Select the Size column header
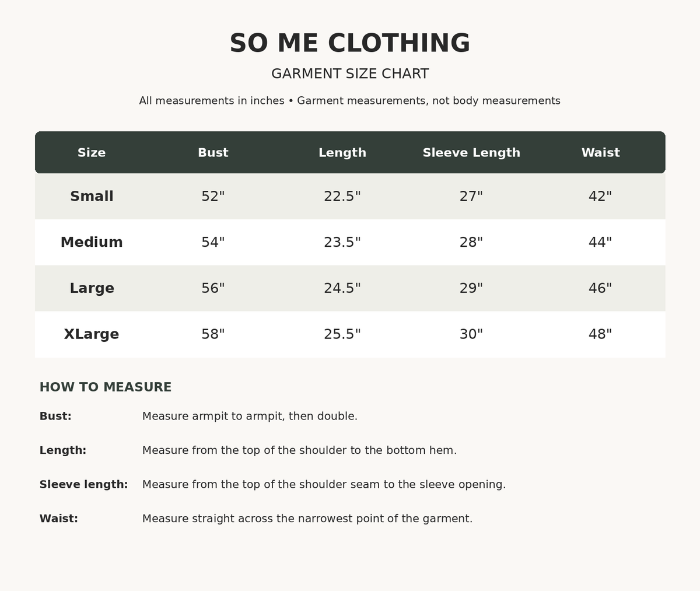This screenshot has width=700, height=591. [92, 153]
